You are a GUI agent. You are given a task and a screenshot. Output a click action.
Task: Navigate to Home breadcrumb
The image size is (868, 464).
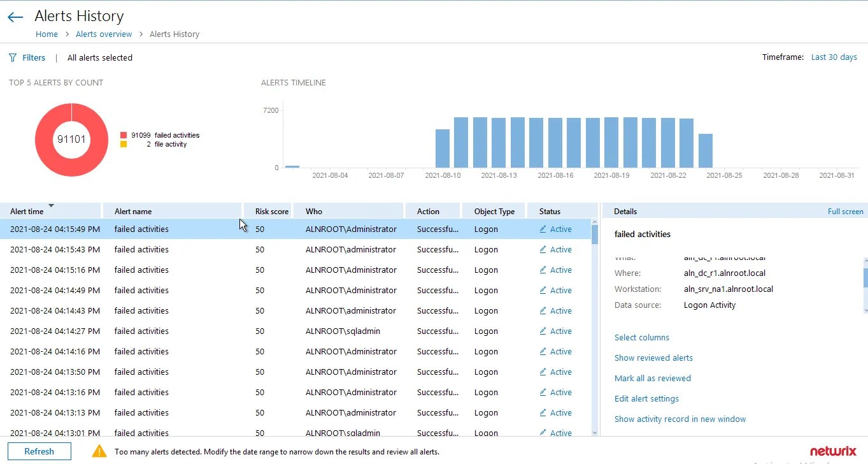point(46,34)
